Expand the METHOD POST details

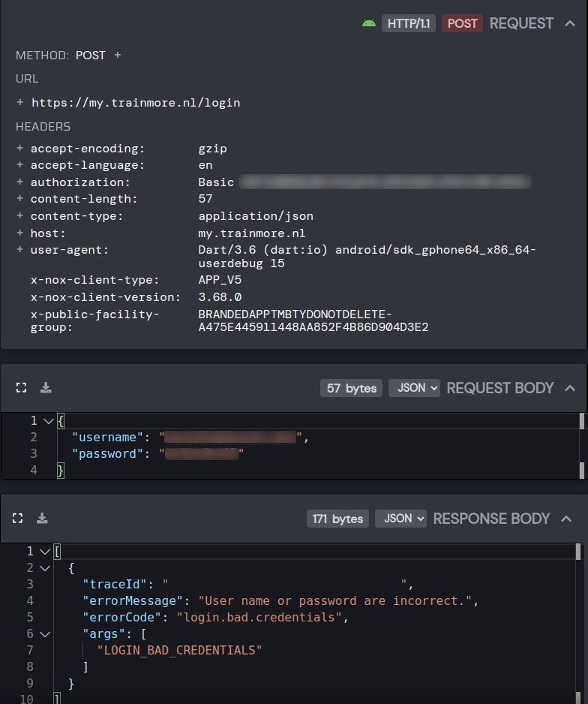coord(118,56)
